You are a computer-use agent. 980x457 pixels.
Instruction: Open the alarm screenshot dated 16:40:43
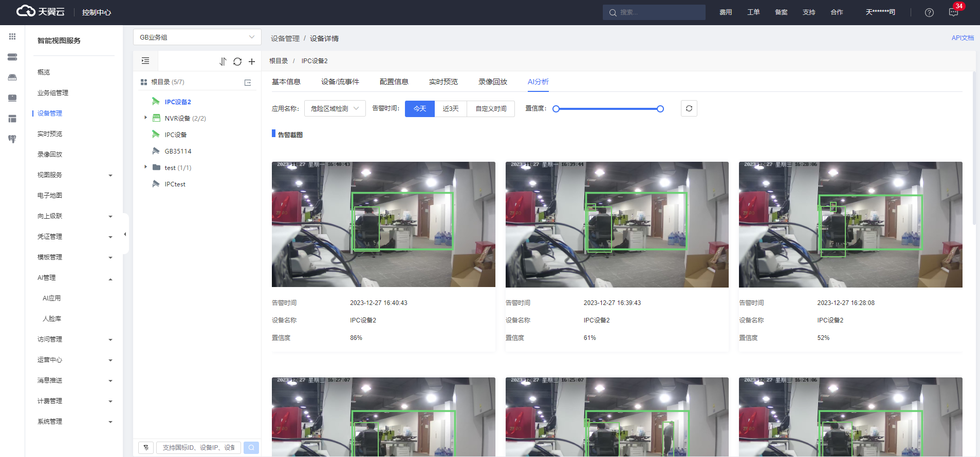coord(383,224)
